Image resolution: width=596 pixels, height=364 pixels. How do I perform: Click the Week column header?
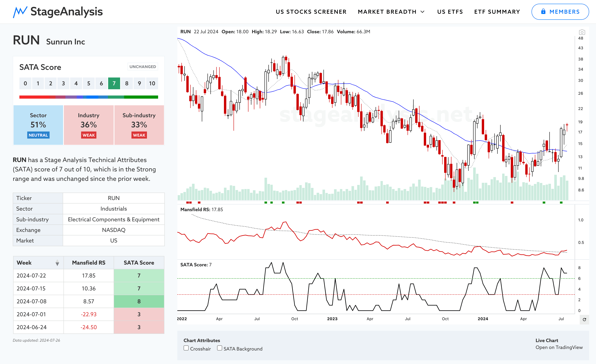pyautogui.click(x=38, y=263)
